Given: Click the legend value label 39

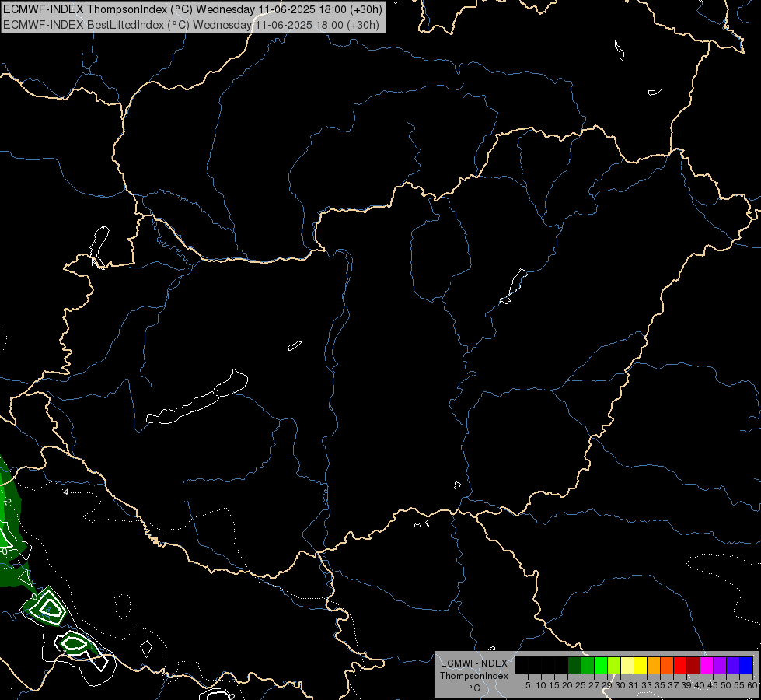Looking at the screenshot, I should pyautogui.click(x=686, y=685).
